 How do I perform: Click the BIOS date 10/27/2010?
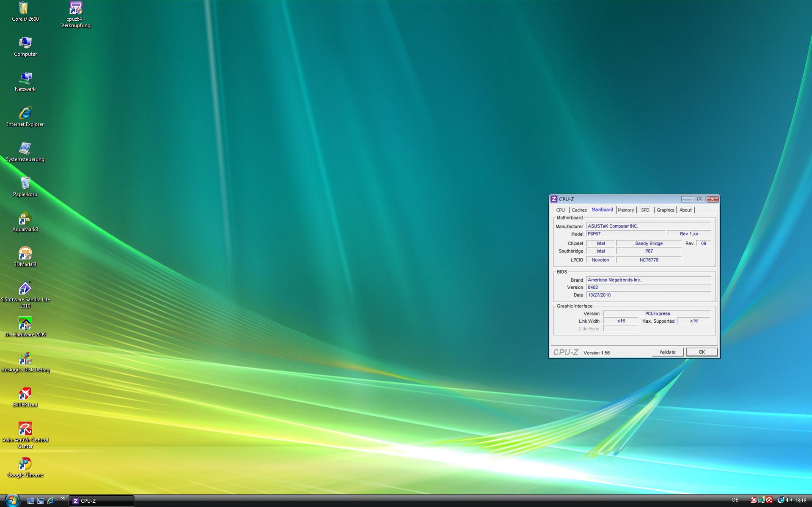[x=648, y=295]
